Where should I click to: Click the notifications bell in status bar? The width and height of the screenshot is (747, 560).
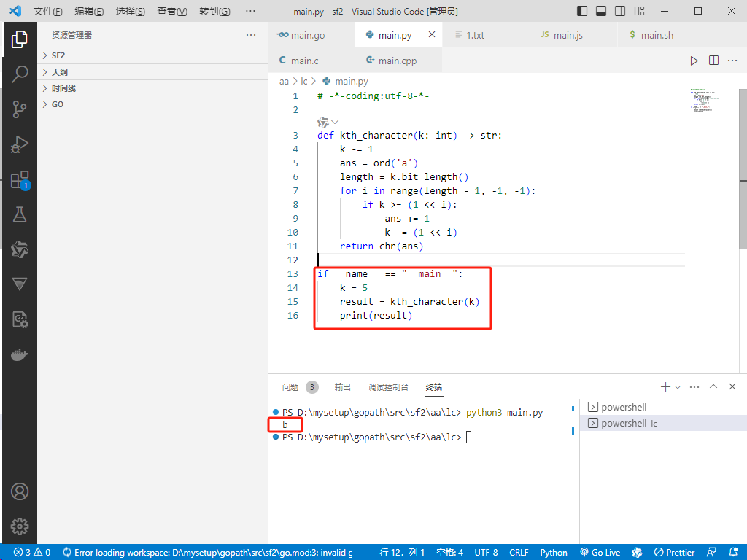pyautogui.click(x=734, y=552)
